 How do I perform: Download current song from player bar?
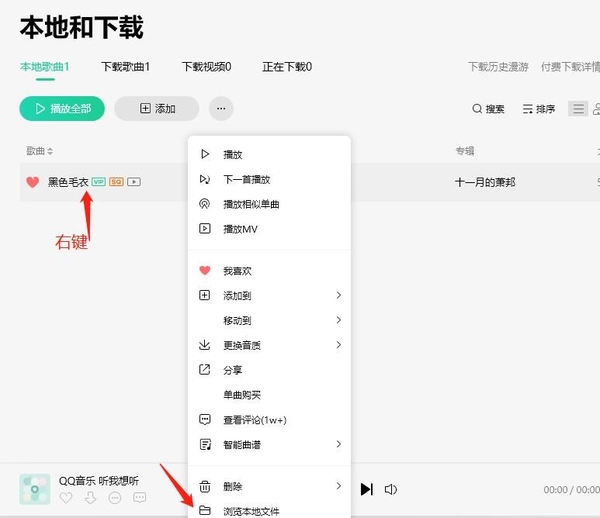90,498
